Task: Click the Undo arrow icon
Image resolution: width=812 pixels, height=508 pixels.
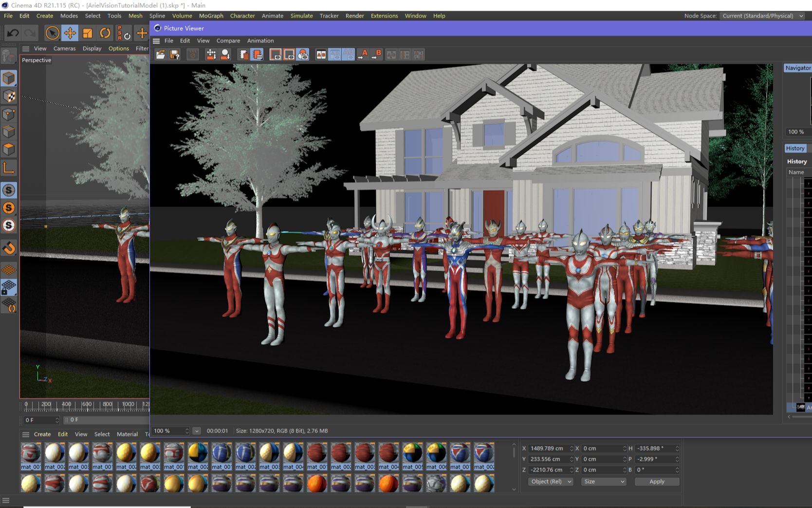Action: (x=13, y=33)
